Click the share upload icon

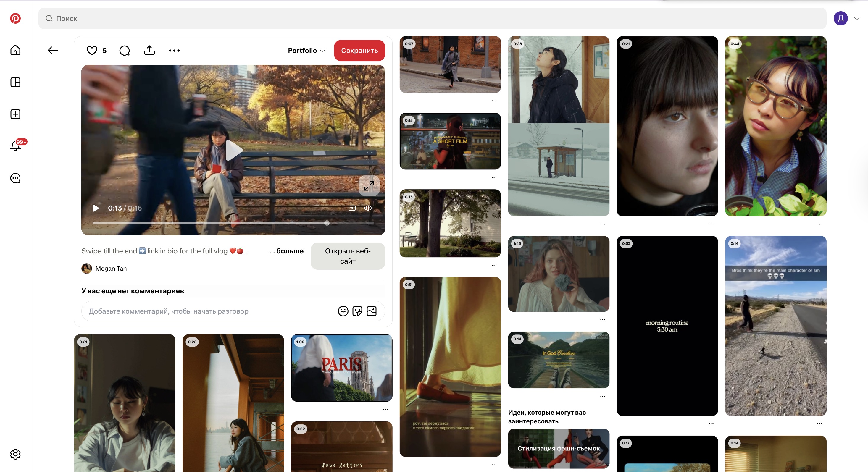[x=149, y=51]
